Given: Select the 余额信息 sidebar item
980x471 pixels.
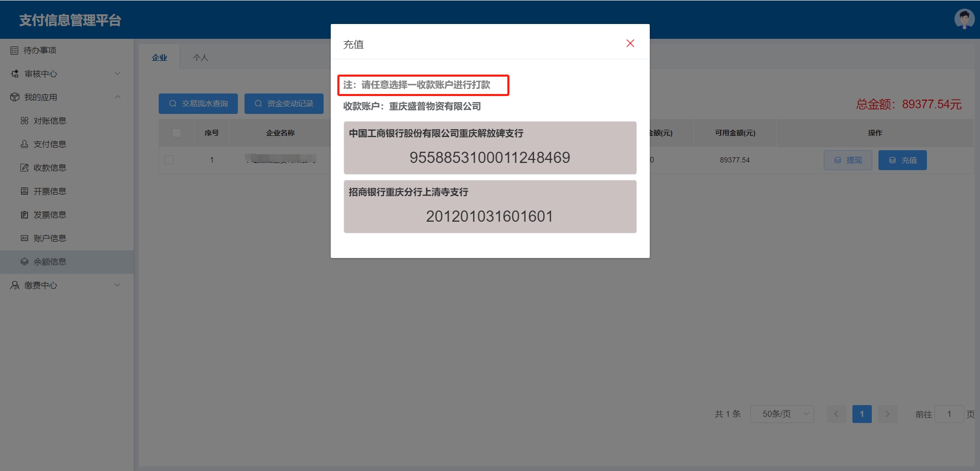Looking at the screenshot, I should [x=50, y=262].
